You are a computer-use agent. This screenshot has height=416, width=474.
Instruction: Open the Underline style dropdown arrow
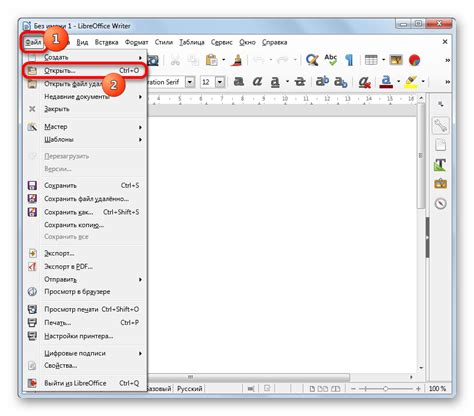pos(287,82)
